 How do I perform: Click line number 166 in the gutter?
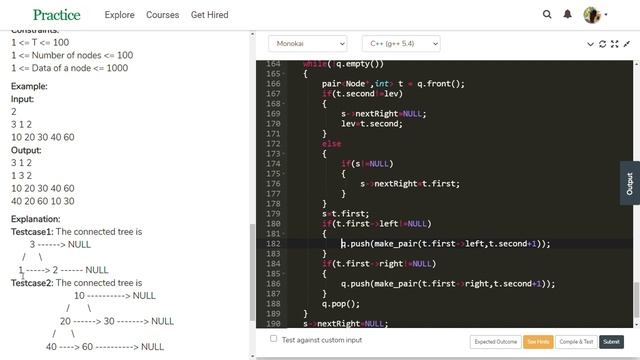[x=273, y=84]
